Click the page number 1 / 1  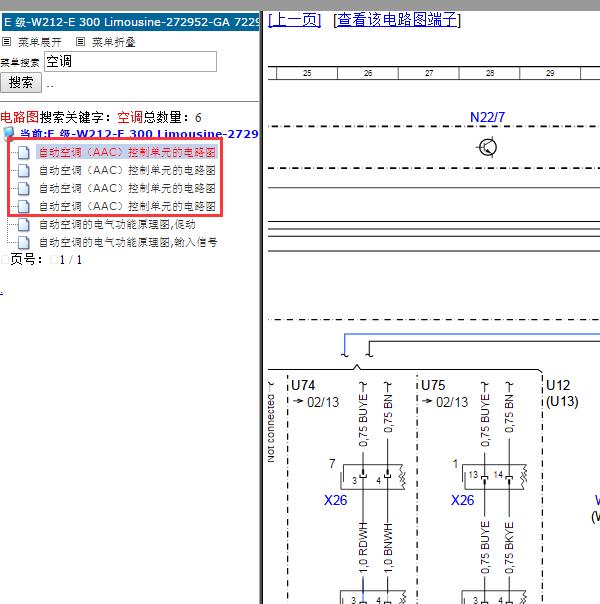70,260
